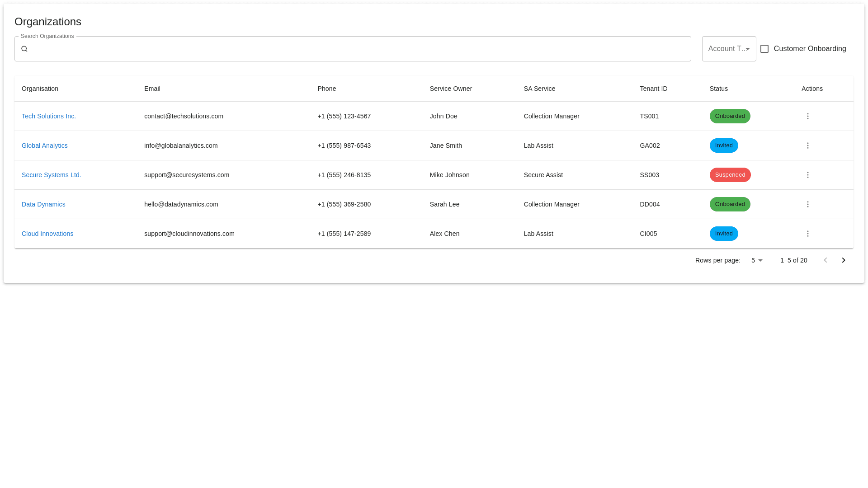This screenshot has height=488, width=868.
Task: Go to next page of organizations
Action: point(843,260)
